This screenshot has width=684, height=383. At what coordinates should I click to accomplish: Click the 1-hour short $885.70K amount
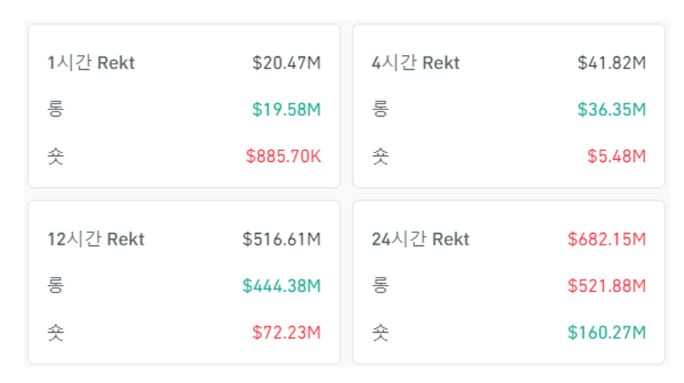(x=284, y=156)
